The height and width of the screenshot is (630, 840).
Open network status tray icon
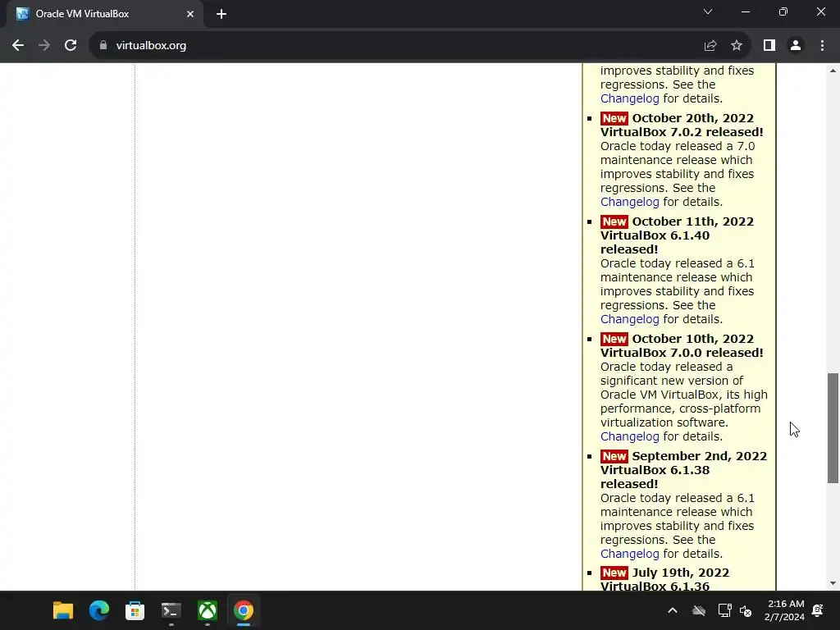(724, 610)
